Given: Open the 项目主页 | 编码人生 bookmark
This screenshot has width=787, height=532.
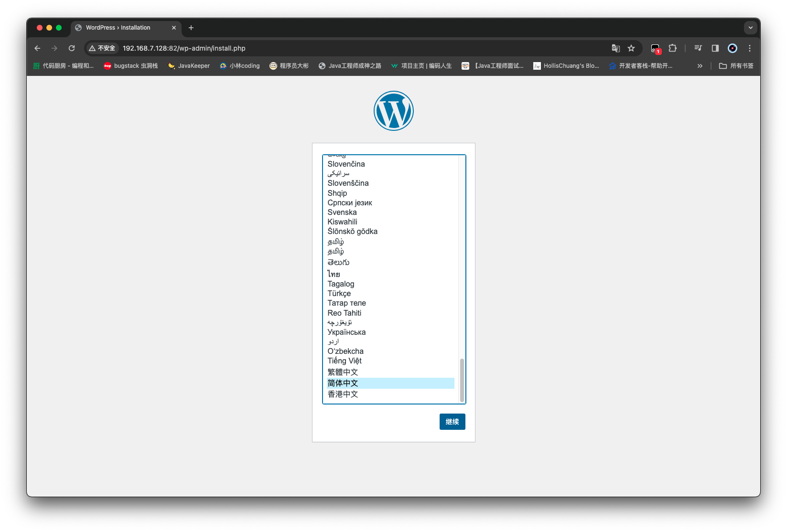Looking at the screenshot, I should [421, 66].
